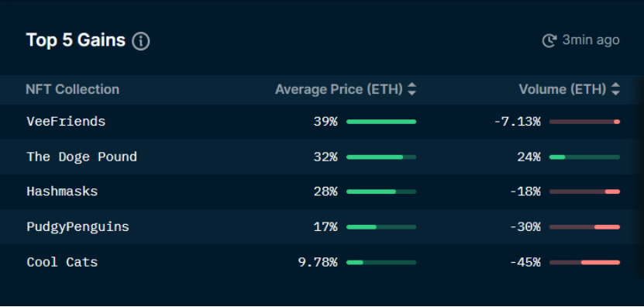Click VeeFriends 39% average price bar
The width and height of the screenshot is (644, 307).
coord(381,122)
